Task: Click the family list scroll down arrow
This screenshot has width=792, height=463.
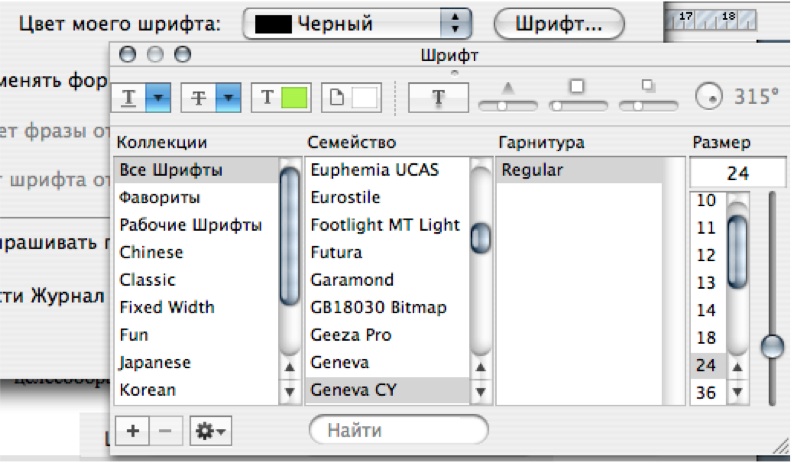Action: (480, 391)
